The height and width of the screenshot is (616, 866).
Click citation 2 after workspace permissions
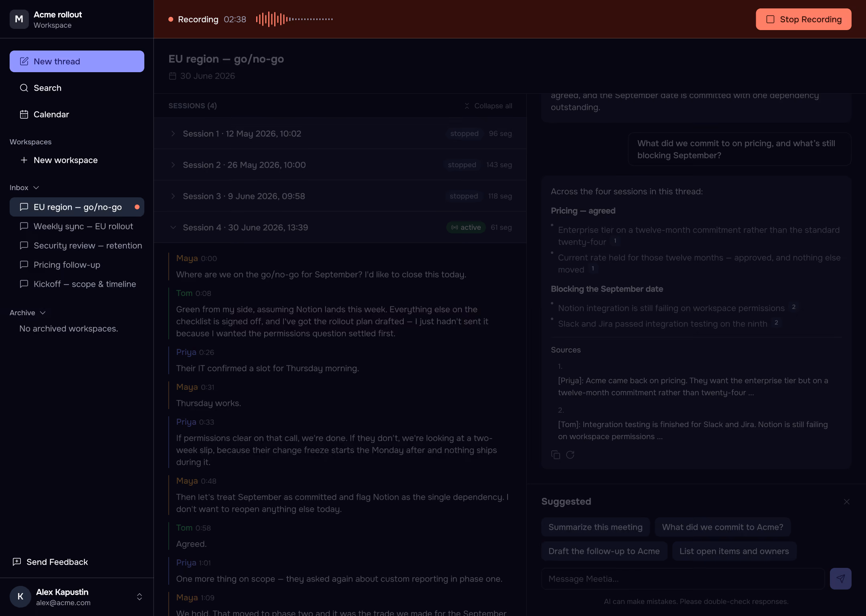[x=793, y=307]
